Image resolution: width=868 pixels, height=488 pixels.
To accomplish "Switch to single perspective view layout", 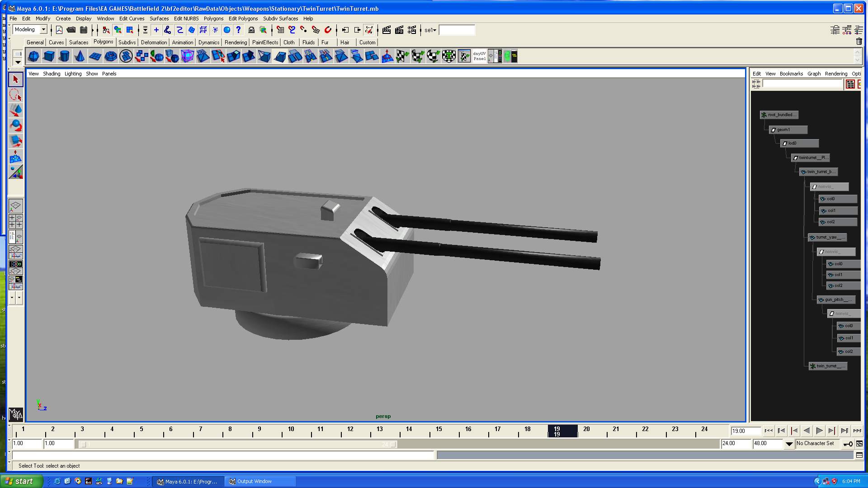I will coord(16,206).
